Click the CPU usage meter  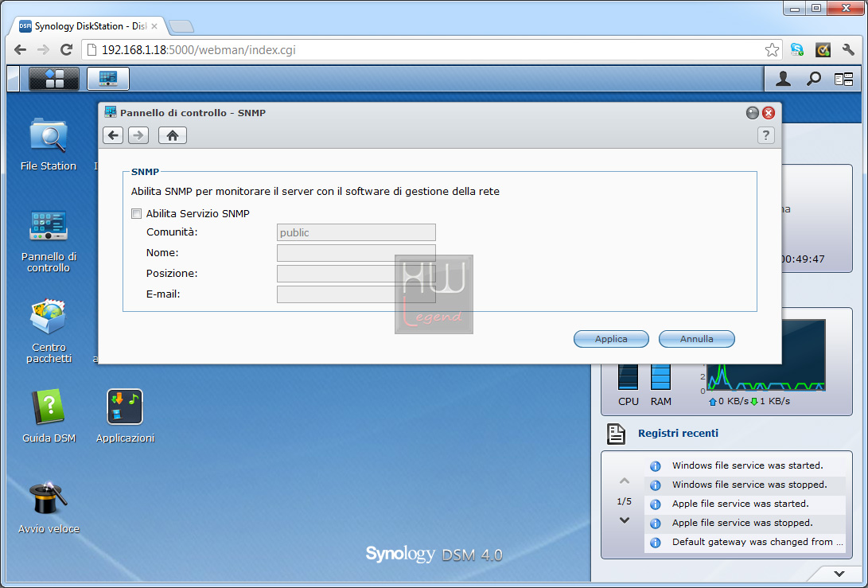point(629,378)
